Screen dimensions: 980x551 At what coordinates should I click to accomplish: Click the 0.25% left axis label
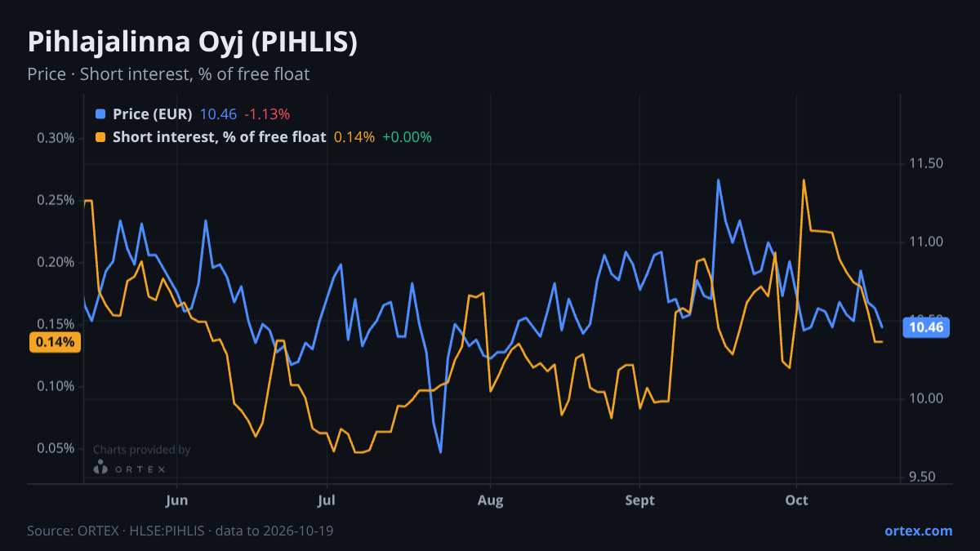[56, 200]
